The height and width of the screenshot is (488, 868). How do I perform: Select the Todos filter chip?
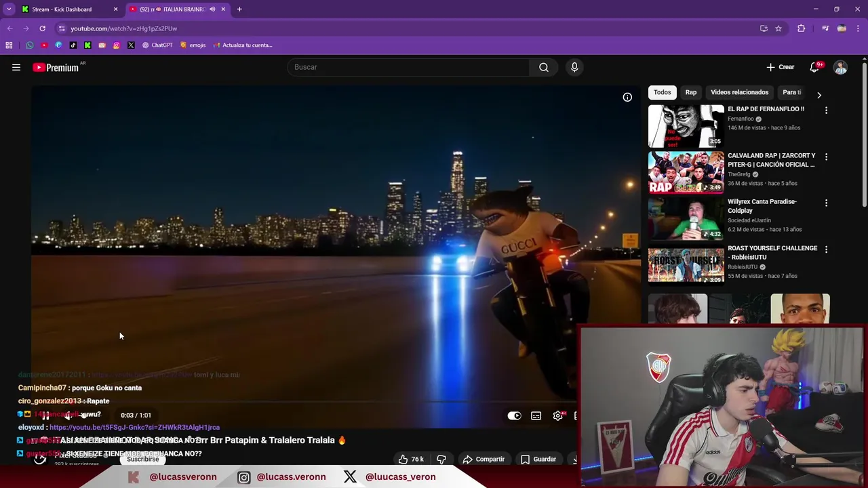663,92
